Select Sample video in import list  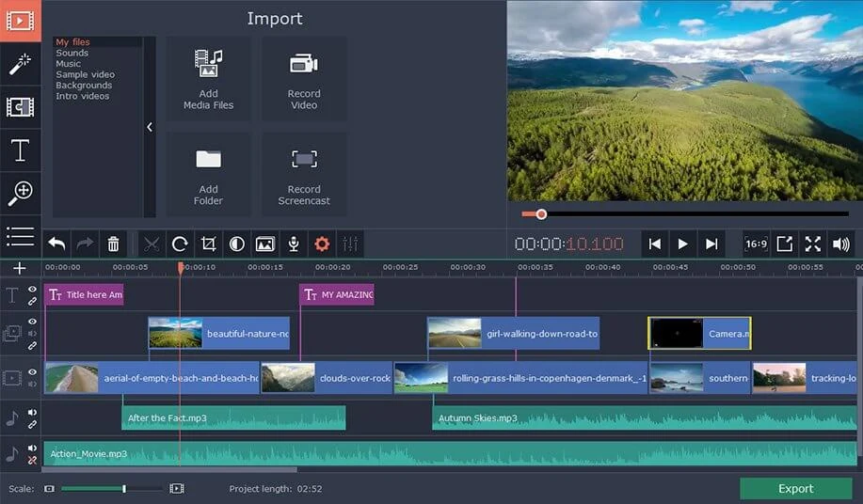[86, 74]
